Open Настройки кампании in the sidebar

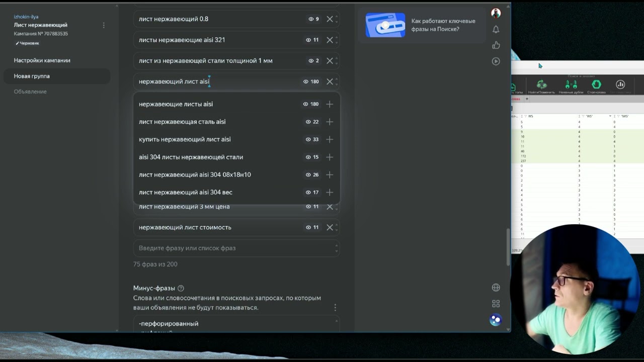[x=42, y=60]
